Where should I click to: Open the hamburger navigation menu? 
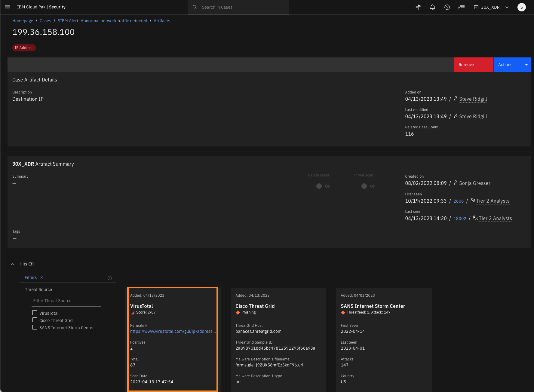8,7
